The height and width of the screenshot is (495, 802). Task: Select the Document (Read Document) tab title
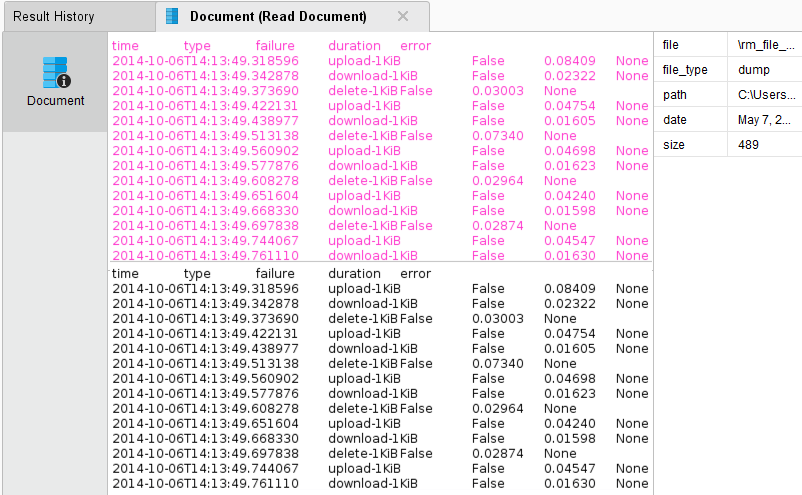[x=278, y=16]
